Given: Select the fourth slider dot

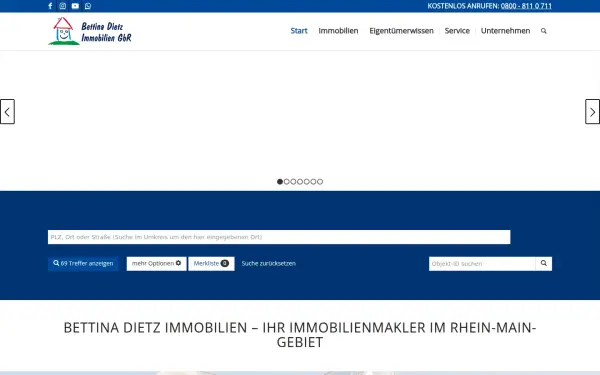Looking at the screenshot, I should click(300, 182).
